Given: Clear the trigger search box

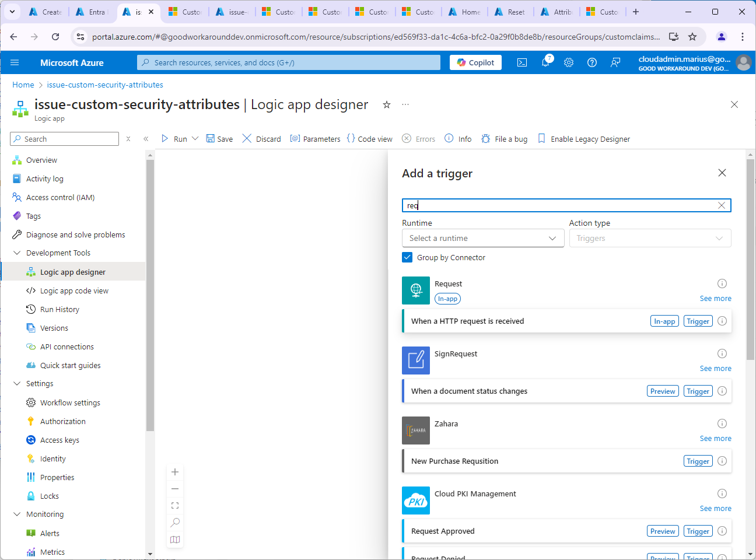Looking at the screenshot, I should coord(722,205).
